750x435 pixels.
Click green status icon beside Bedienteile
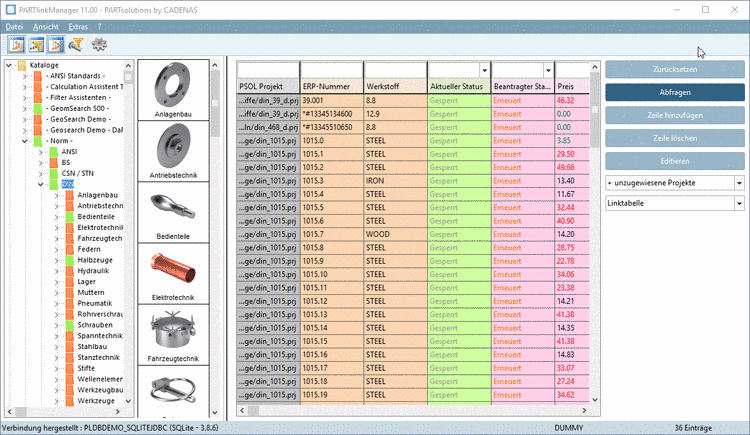pyautogui.click(x=69, y=216)
